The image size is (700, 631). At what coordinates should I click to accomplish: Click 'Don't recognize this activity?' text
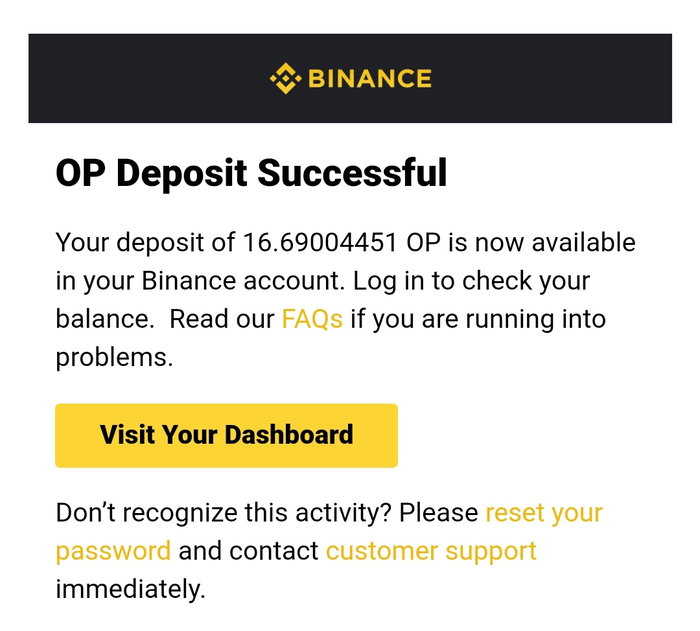point(223,513)
